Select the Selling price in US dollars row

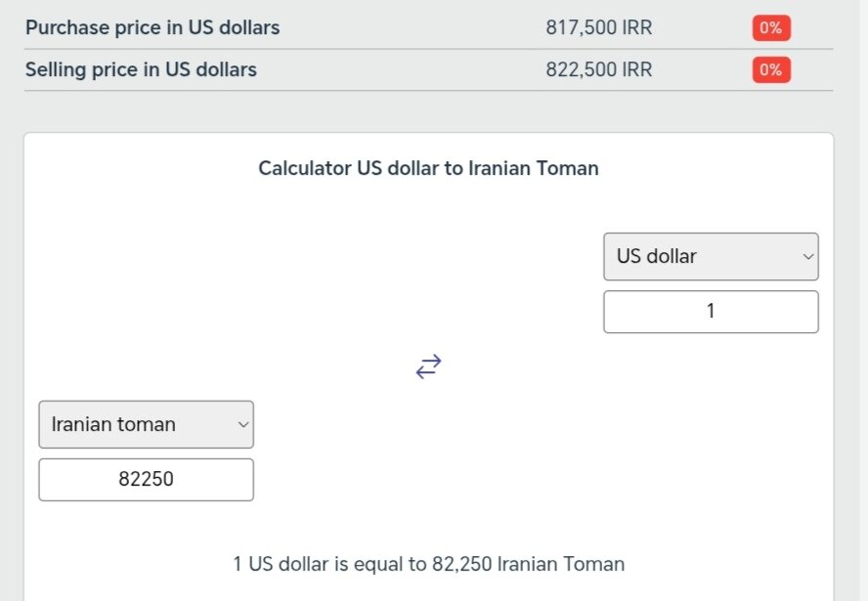pyautogui.click(x=140, y=69)
